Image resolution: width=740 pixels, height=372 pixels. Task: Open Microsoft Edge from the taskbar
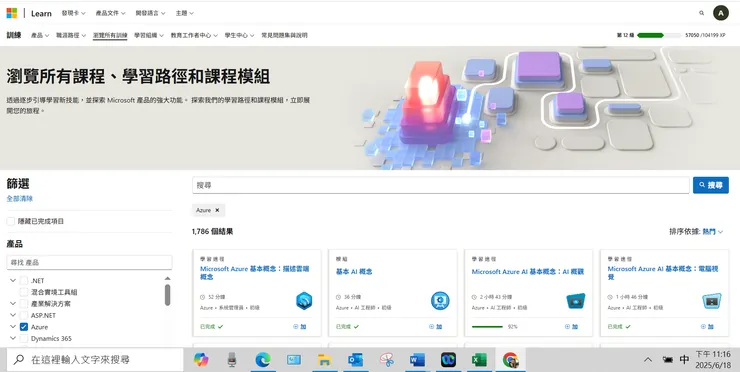click(x=262, y=360)
